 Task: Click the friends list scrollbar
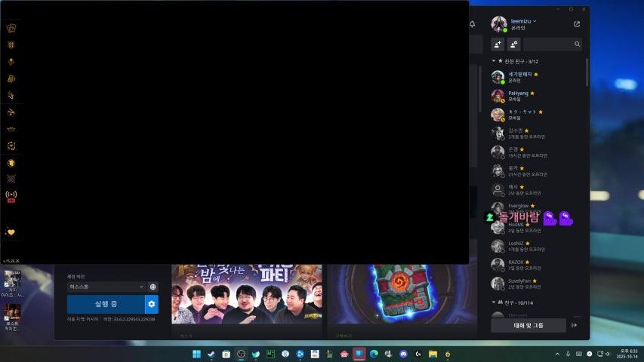click(587, 72)
